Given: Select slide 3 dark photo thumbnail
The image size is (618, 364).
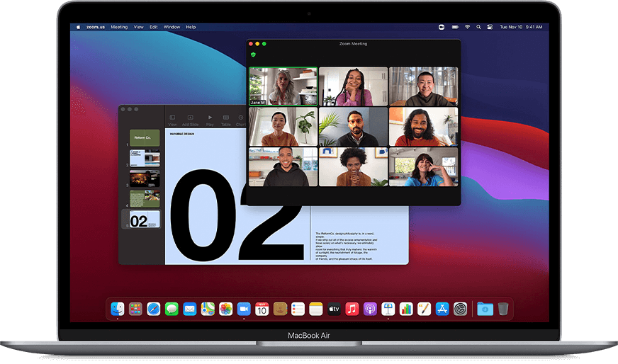Looking at the screenshot, I should point(145,178).
